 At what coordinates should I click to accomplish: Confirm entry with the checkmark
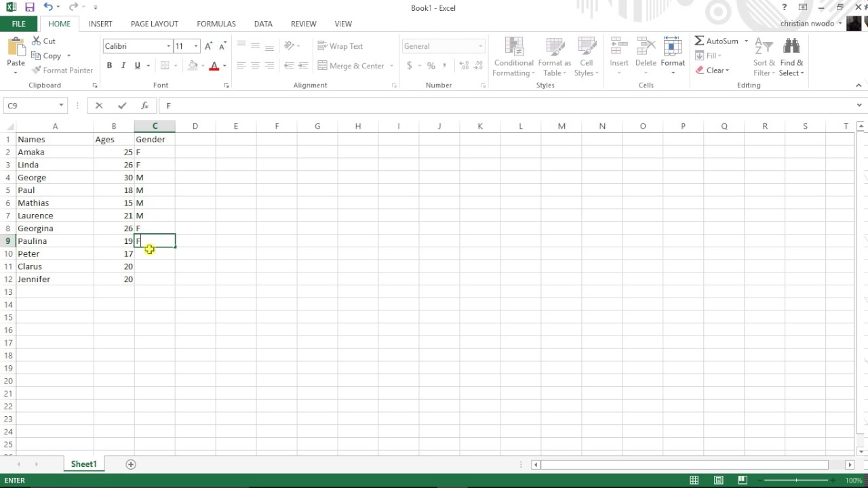tap(122, 106)
